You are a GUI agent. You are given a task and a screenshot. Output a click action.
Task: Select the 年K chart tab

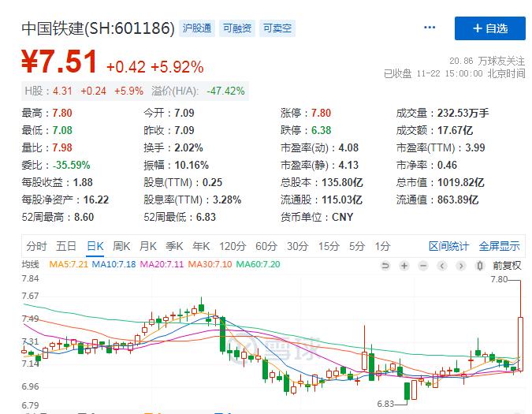(x=201, y=246)
